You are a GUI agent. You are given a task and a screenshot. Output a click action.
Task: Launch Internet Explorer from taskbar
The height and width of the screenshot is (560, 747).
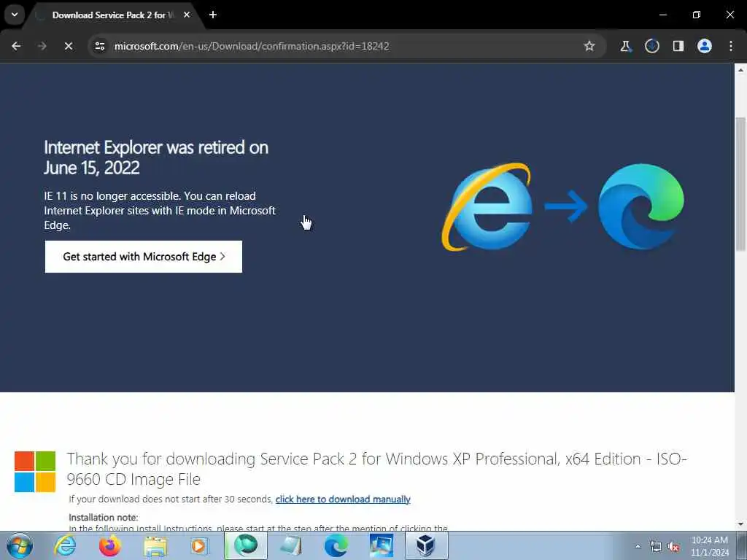click(65, 545)
